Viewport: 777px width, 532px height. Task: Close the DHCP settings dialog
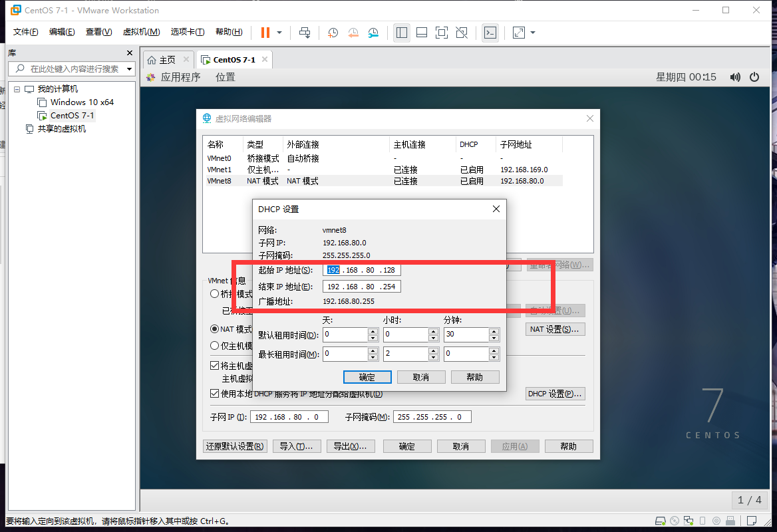pos(496,209)
